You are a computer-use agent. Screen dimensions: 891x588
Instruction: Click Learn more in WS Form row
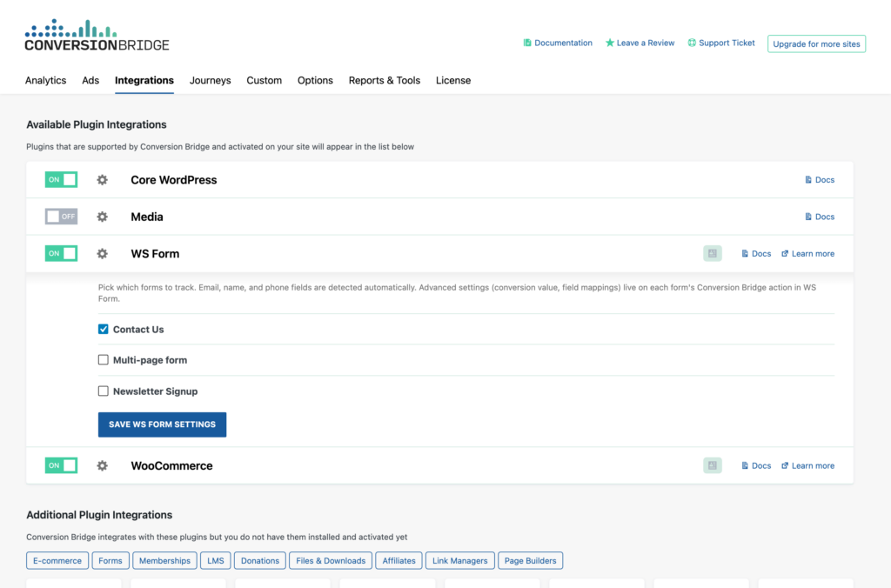pyautogui.click(x=807, y=253)
